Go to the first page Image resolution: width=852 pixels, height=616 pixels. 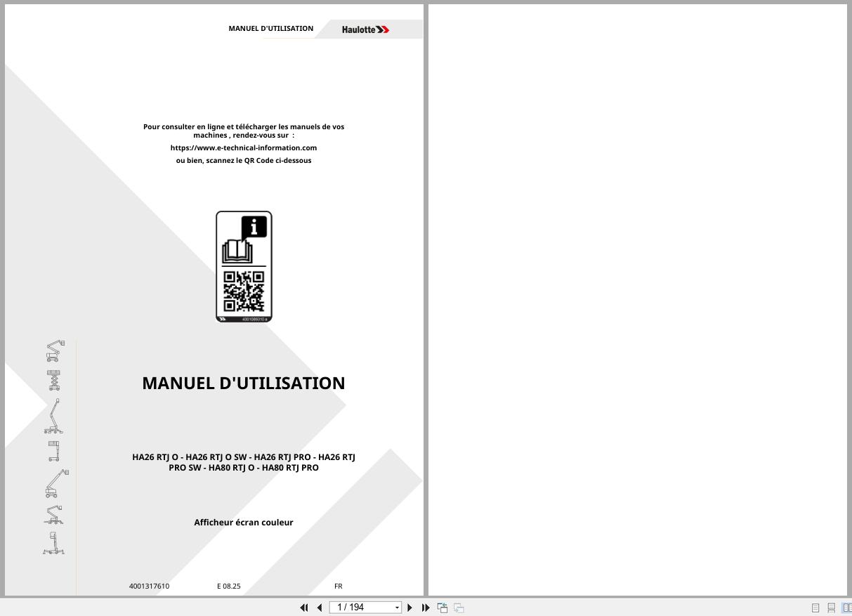tap(304, 608)
